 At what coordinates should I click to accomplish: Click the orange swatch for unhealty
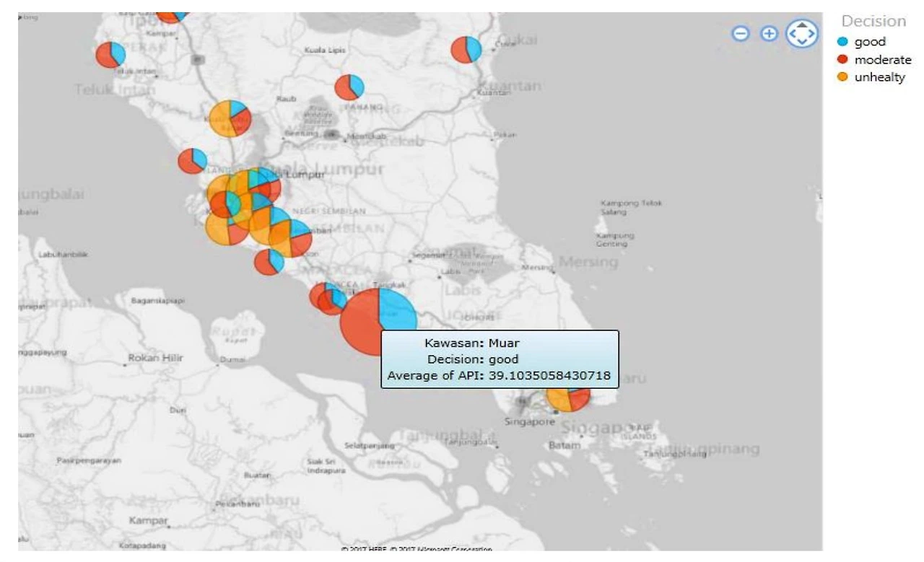[842, 77]
